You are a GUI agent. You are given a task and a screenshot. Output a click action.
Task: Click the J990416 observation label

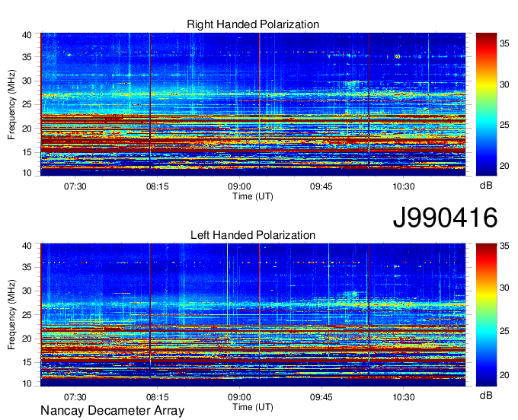click(x=445, y=217)
